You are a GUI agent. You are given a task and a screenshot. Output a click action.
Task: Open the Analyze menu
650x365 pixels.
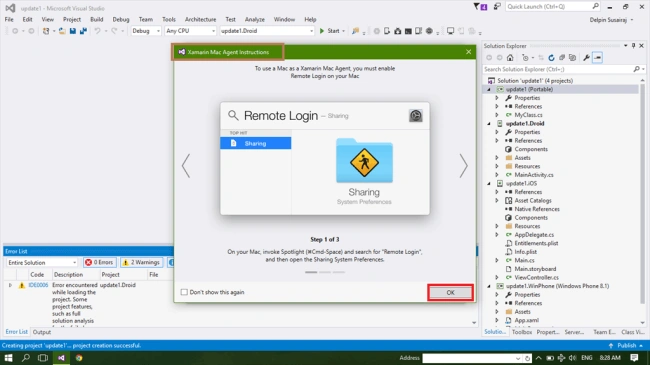coord(255,19)
